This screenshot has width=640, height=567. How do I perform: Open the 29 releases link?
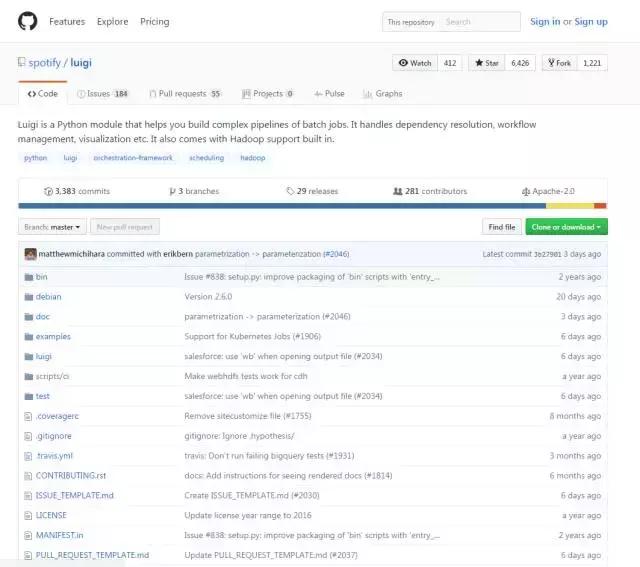(x=312, y=191)
